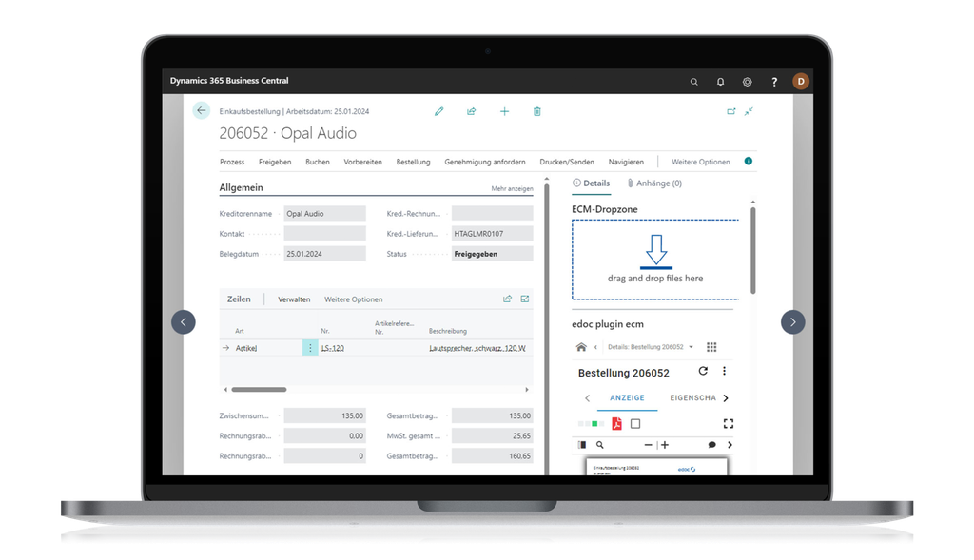Screen dimensions: 974x560
Task: Open comments bubble in viewer toolbar
Action: click(x=711, y=445)
